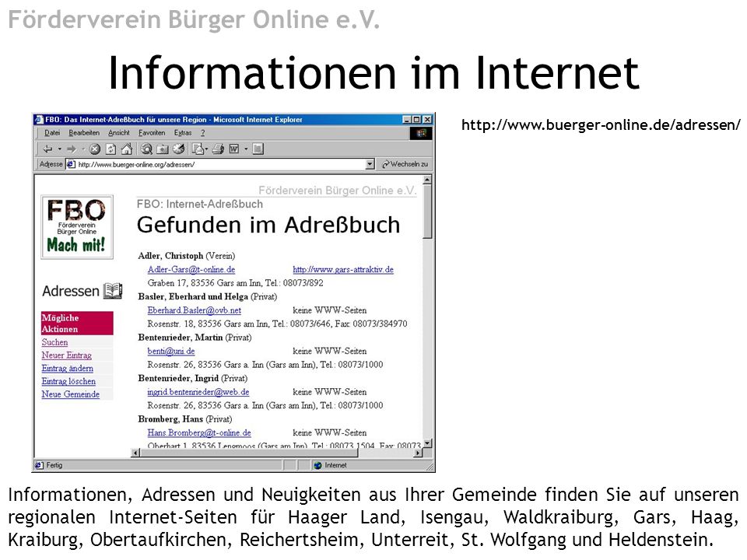Open the Eintrag ändern link
Viewport: 747px width, 560px height.
click(67, 368)
